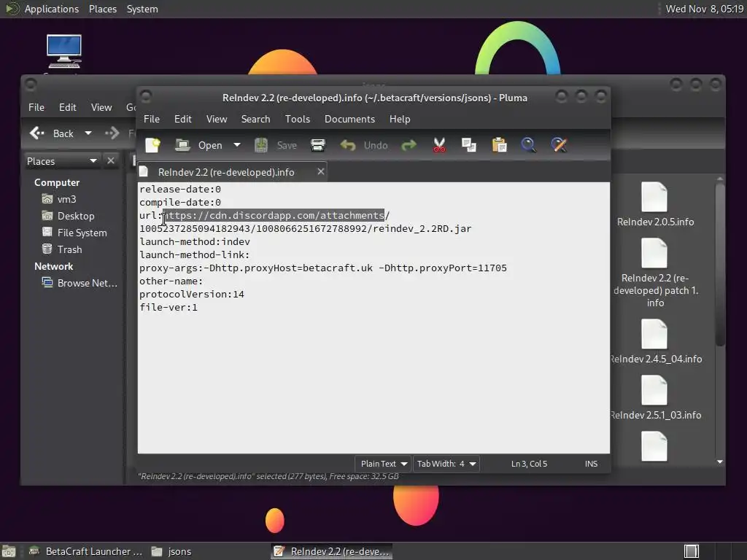Open File menu in file manager window
The height and width of the screenshot is (560, 747).
[x=36, y=107]
